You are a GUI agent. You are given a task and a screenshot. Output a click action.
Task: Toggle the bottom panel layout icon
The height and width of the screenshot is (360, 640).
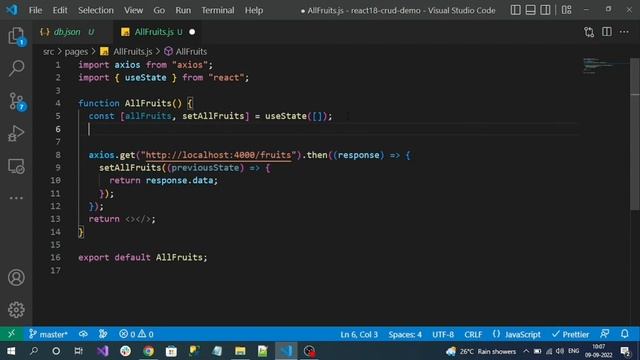(530, 10)
